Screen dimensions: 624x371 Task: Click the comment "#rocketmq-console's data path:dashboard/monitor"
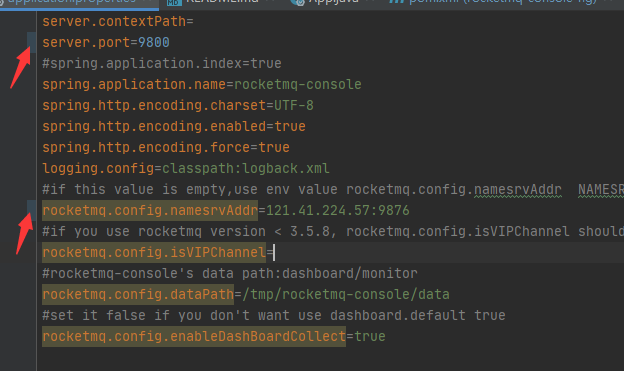[x=230, y=274]
